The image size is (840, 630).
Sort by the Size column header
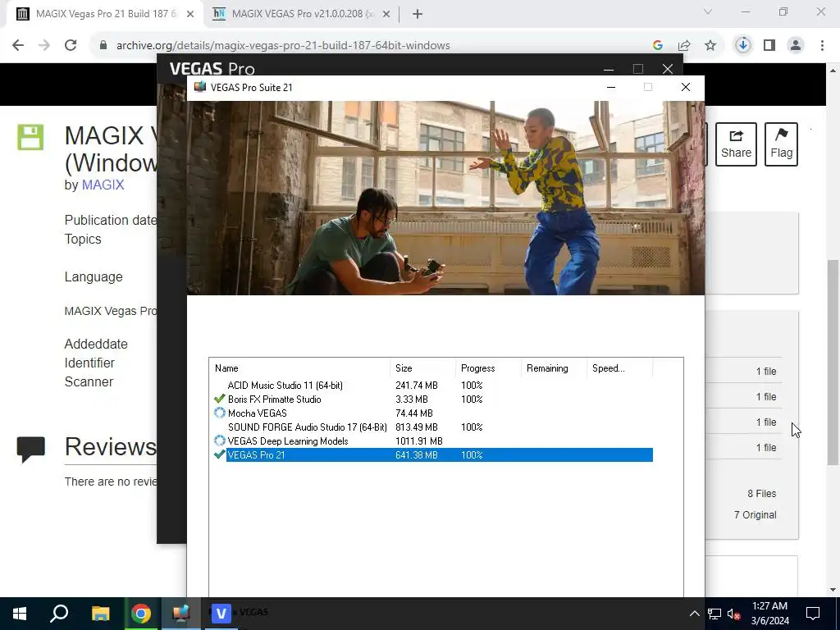422,368
